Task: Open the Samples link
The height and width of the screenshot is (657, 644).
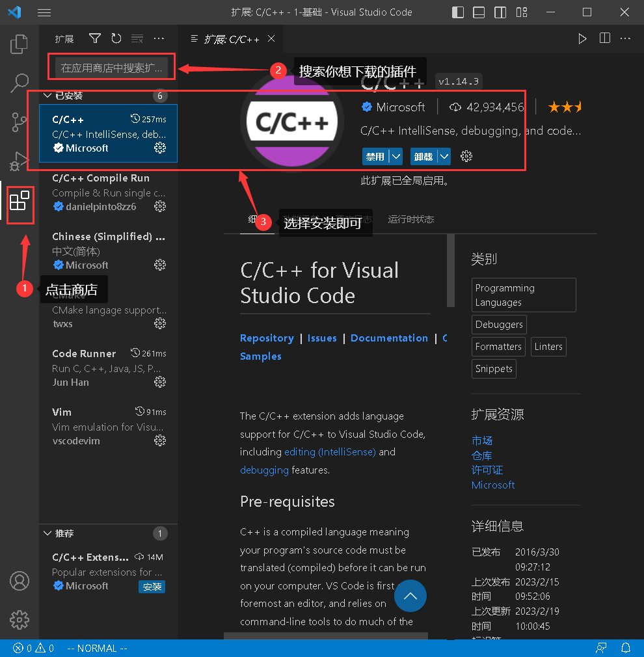Action: 261,356
